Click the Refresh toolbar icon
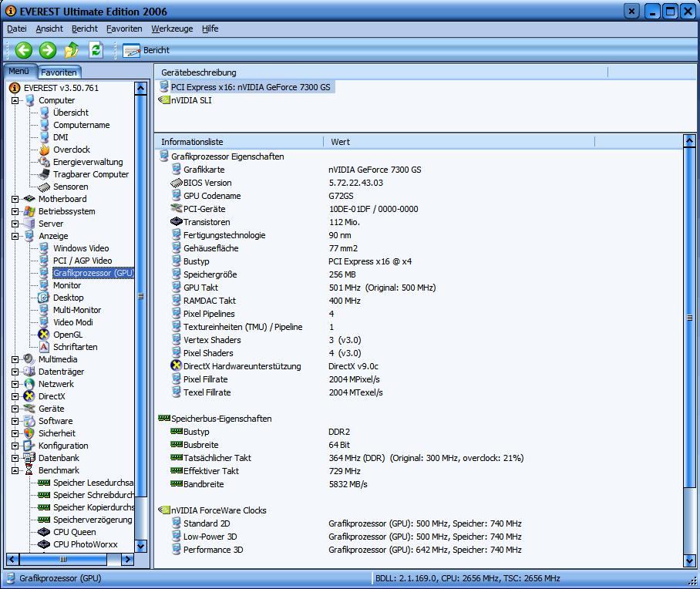The width and height of the screenshot is (700, 589). pyautogui.click(x=96, y=50)
